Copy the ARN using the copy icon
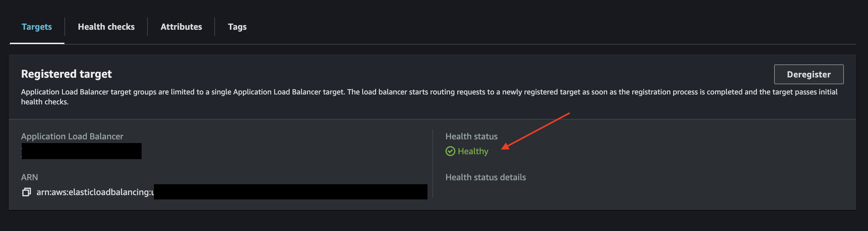This screenshot has width=868, height=231. pos(26,192)
